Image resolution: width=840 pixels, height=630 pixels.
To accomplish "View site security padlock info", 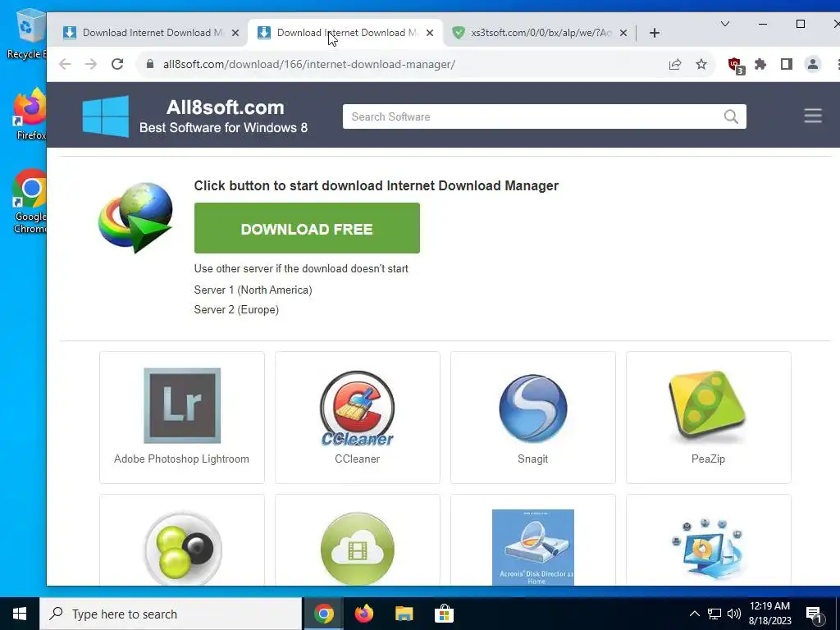I will point(151,64).
